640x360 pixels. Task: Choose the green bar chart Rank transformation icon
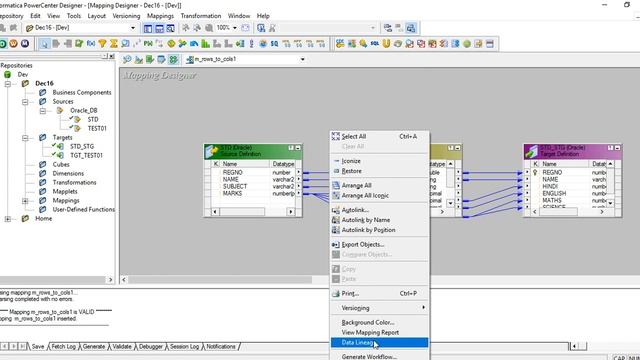coord(205,43)
